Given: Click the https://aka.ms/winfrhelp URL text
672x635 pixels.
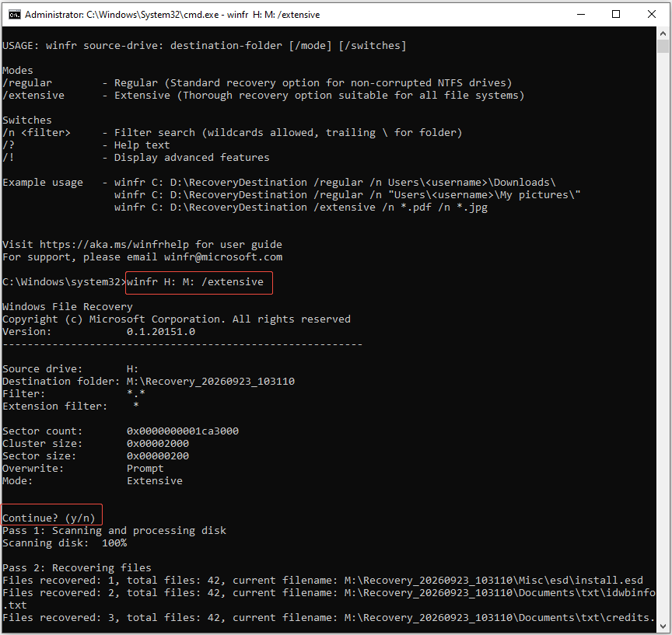Looking at the screenshot, I should coord(114,244).
